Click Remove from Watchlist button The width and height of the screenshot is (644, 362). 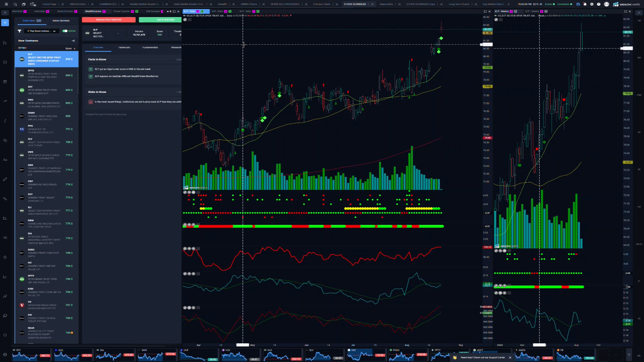click(x=109, y=19)
